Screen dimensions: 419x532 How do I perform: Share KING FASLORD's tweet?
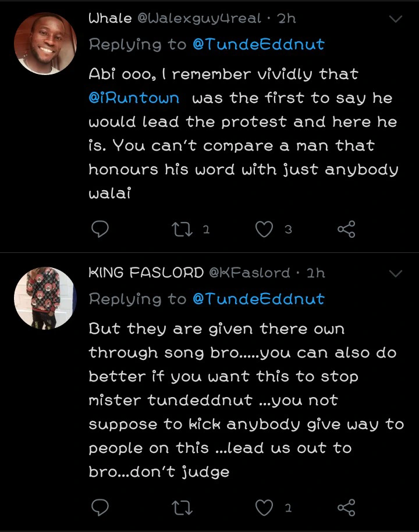346,508
